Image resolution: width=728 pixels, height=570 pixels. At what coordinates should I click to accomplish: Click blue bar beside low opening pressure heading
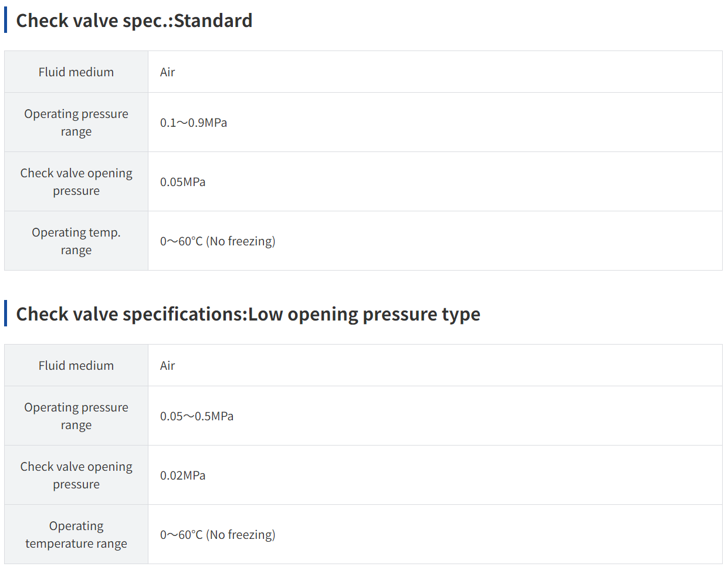point(6,313)
